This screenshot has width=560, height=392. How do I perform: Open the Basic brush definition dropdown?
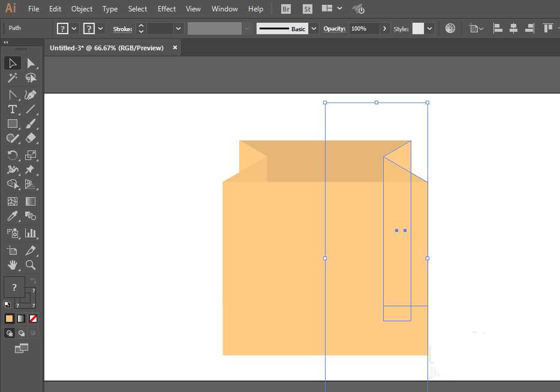tap(314, 29)
